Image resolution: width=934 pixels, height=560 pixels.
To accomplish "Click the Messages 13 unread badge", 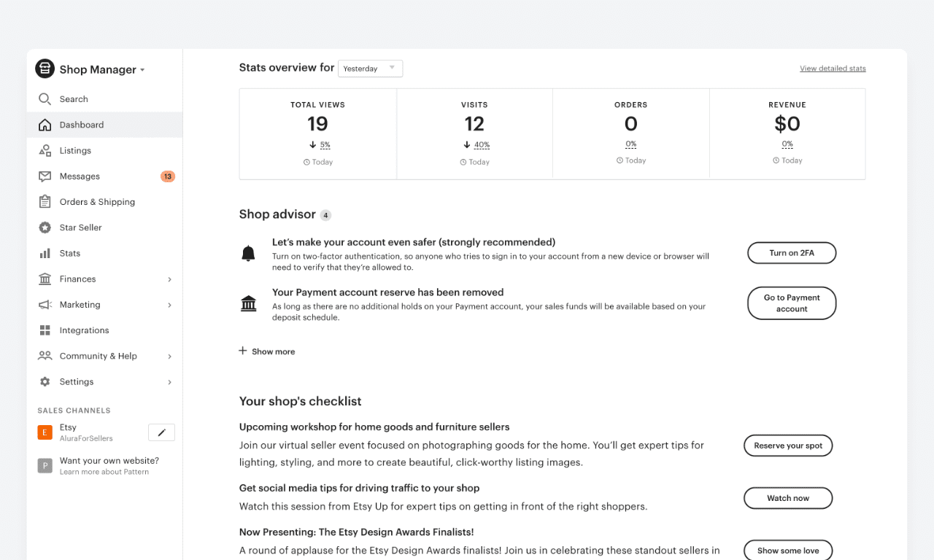I will (x=167, y=176).
